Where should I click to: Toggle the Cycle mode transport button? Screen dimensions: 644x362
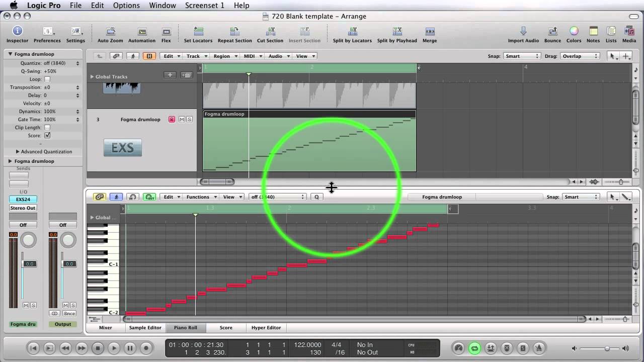pos(474,348)
